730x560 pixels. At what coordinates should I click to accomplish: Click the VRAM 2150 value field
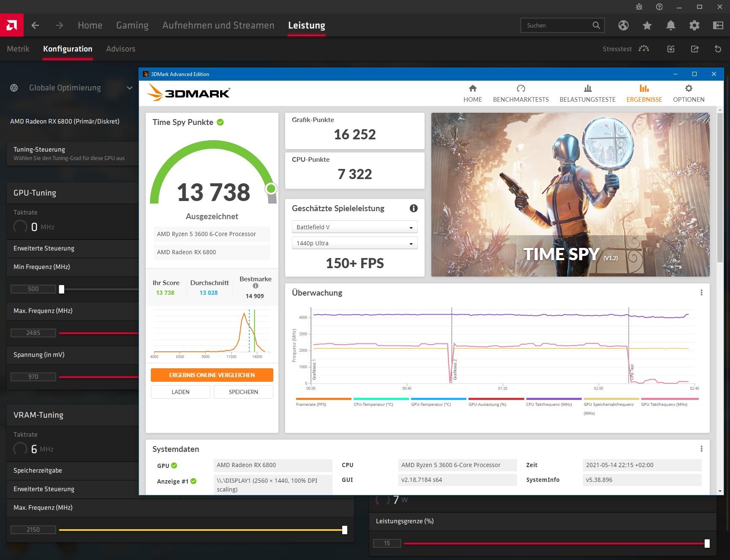coord(33,530)
